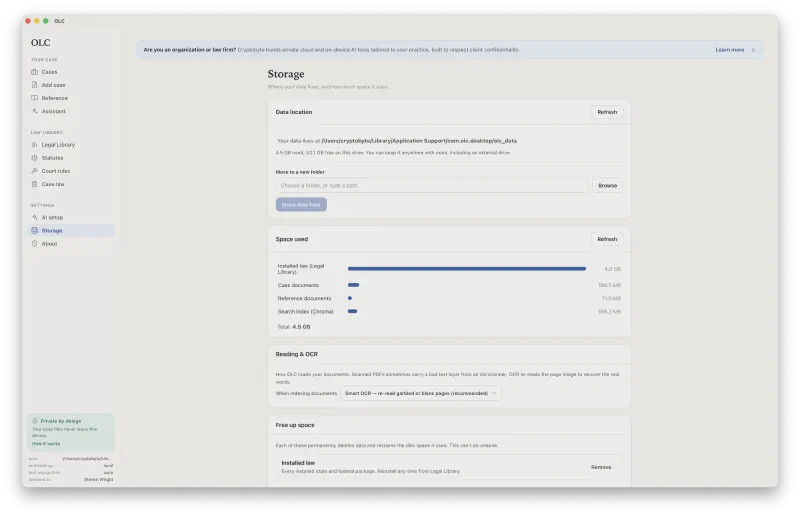Click the Case law icon
Screen dimensions: 800x516
pyautogui.click(x=35, y=184)
